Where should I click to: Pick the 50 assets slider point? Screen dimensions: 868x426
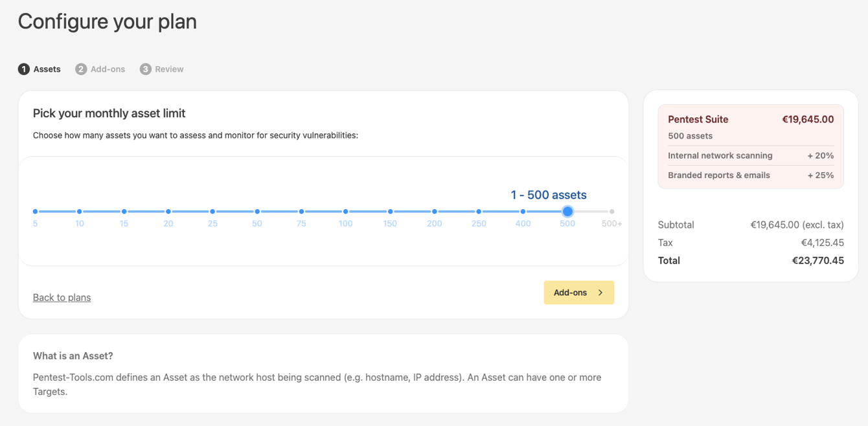tap(257, 212)
